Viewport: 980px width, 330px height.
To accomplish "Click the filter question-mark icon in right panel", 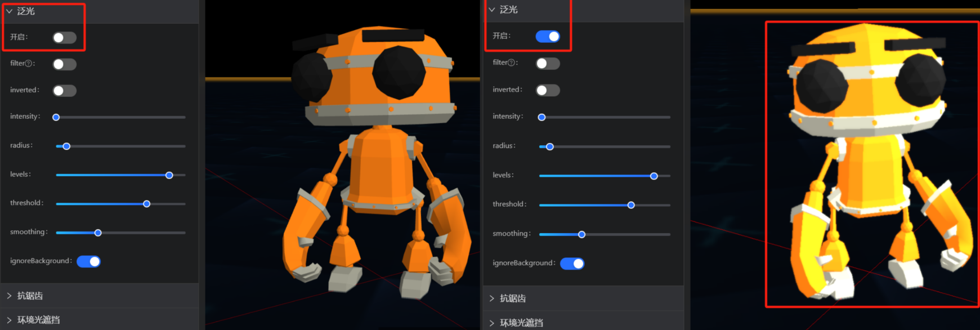I will click(x=511, y=63).
